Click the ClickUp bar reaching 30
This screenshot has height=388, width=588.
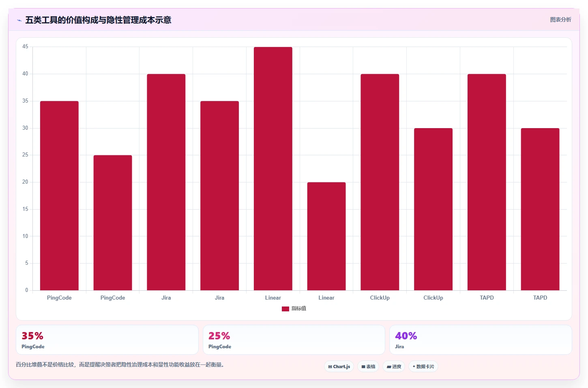click(x=433, y=209)
